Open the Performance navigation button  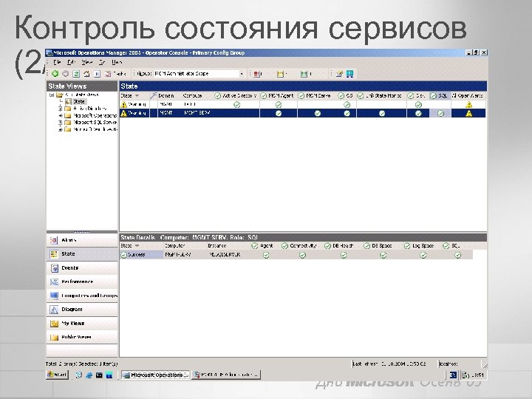click(x=82, y=282)
